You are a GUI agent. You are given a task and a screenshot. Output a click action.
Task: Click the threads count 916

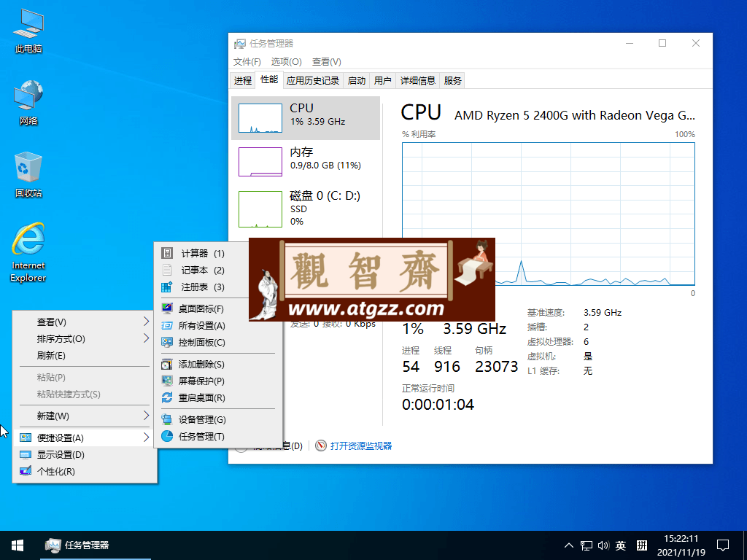click(x=447, y=367)
